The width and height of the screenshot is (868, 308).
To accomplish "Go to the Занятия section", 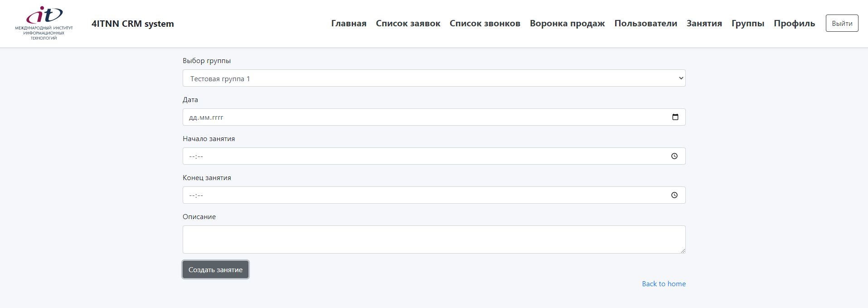I will tap(703, 23).
